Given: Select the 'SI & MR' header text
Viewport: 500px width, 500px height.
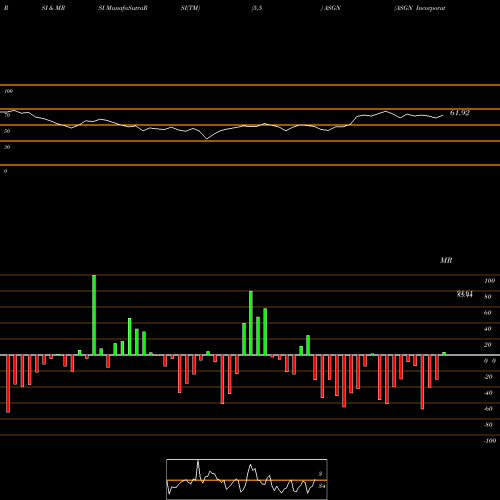Looking at the screenshot, I should coord(53,8).
